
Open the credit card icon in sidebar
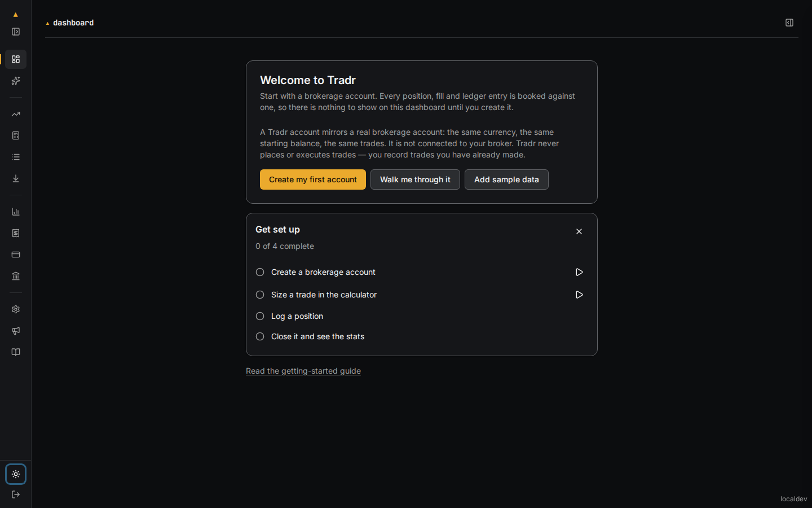click(x=16, y=255)
